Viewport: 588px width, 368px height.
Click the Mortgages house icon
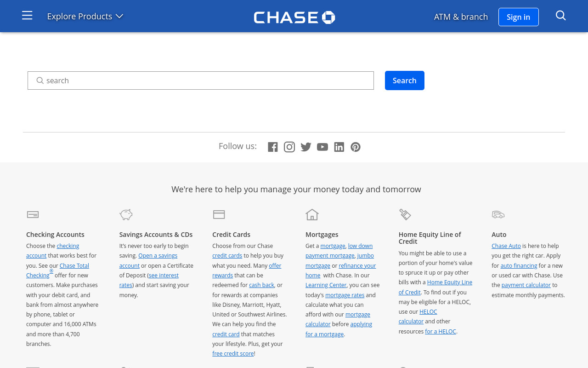tap(312, 214)
